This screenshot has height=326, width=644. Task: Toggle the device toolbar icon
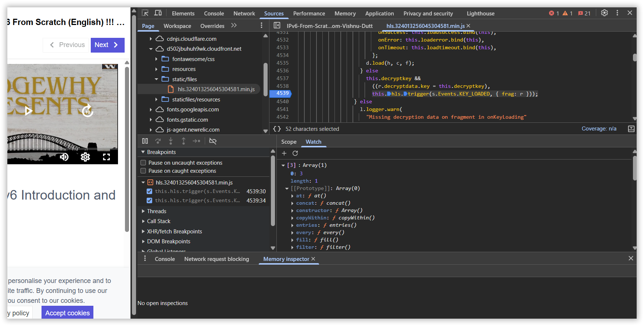click(158, 13)
